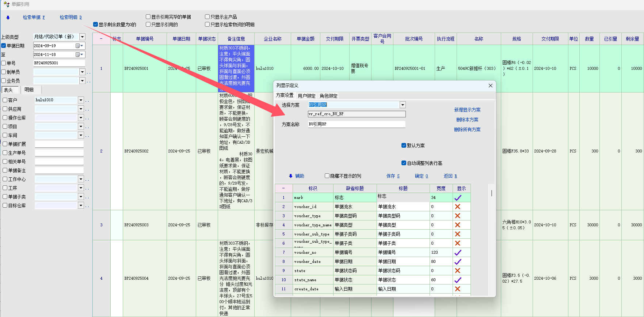
Task: Click the blue down-arrow icon in top toolbar
Action: click(8, 18)
